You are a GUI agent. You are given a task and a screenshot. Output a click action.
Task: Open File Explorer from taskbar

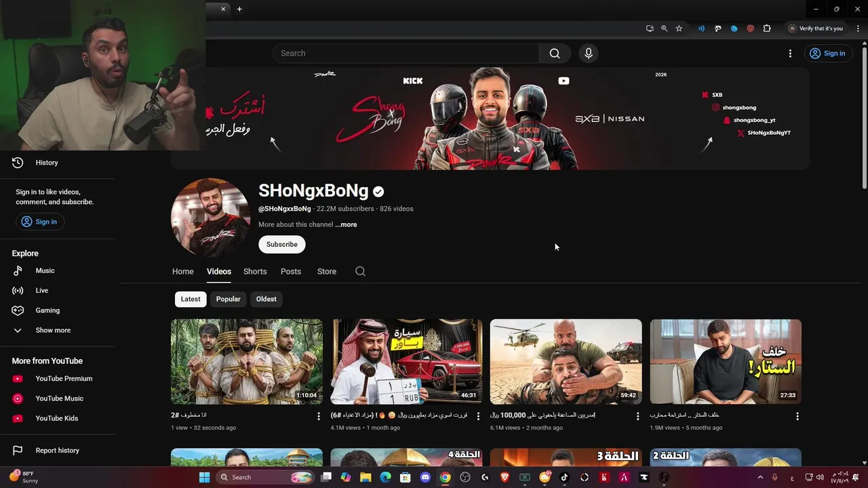366,477
